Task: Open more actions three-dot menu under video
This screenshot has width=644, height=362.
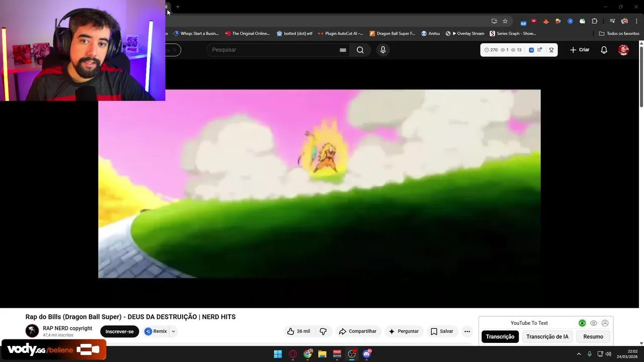Action: (467, 331)
